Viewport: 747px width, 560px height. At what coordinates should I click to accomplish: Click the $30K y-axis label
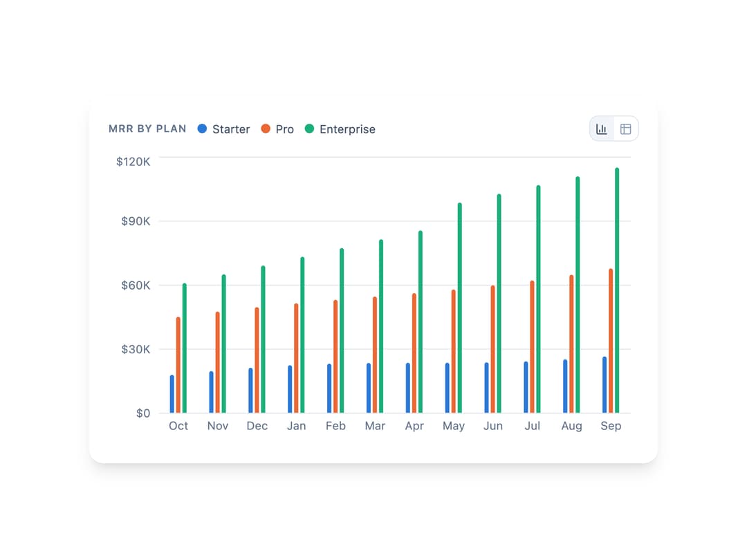click(x=136, y=350)
